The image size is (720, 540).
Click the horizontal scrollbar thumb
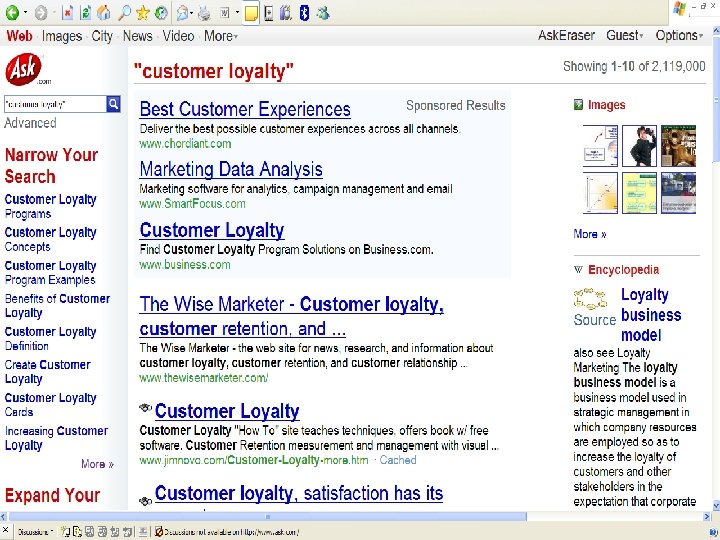[268, 517]
